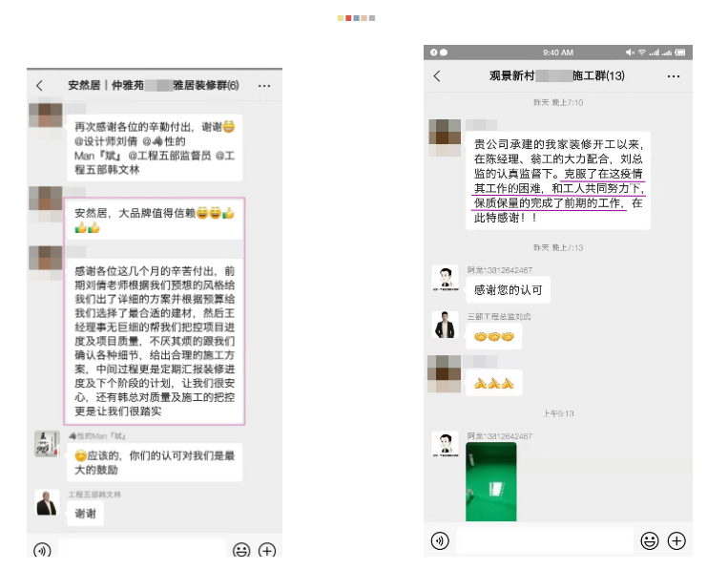Tap timestamp 昨天 晚上7:13
Screen dimensions: 728x570
(558, 247)
